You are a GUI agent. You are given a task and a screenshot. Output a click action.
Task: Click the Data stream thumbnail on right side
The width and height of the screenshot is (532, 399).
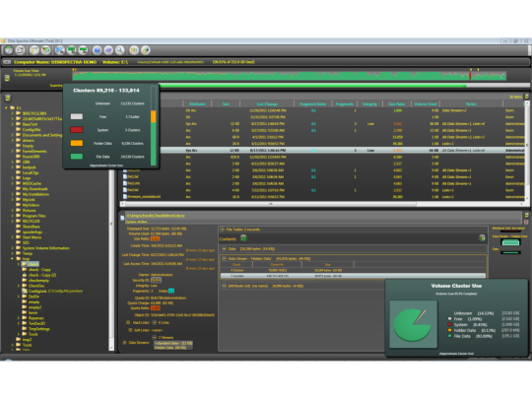click(510, 252)
